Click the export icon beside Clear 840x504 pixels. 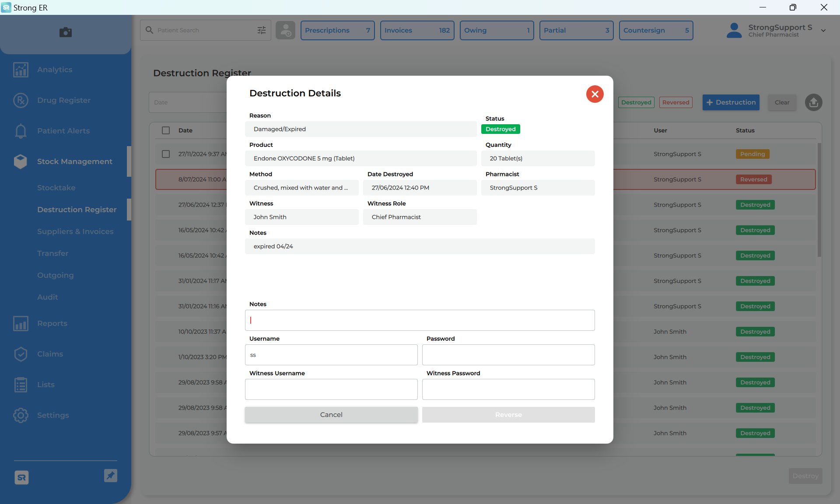click(813, 102)
